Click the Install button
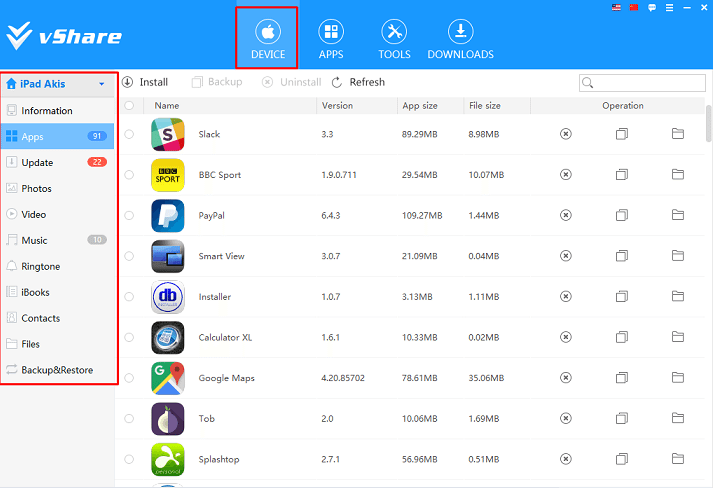This screenshot has height=488, width=713. (x=145, y=82)
